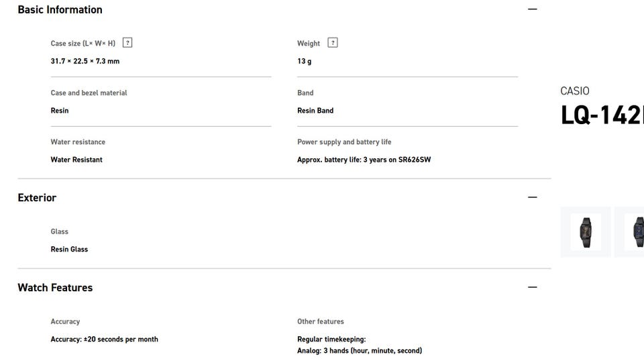Click the 31.7 × 22.5 × 7.3 mm value
Screen dimensions: 644x361
85,61
